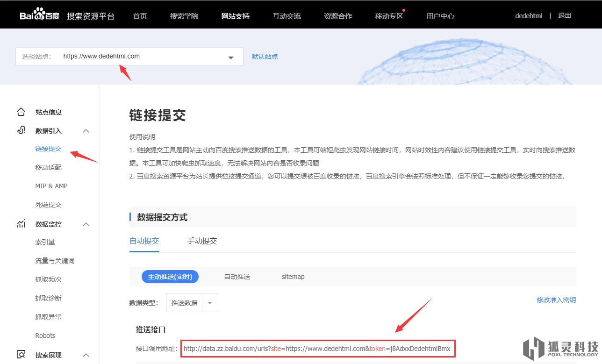The height and width of the screenshot is (364, 602).
Task: Open 站点信息 in the sidebar
Action: click(49, 112)
